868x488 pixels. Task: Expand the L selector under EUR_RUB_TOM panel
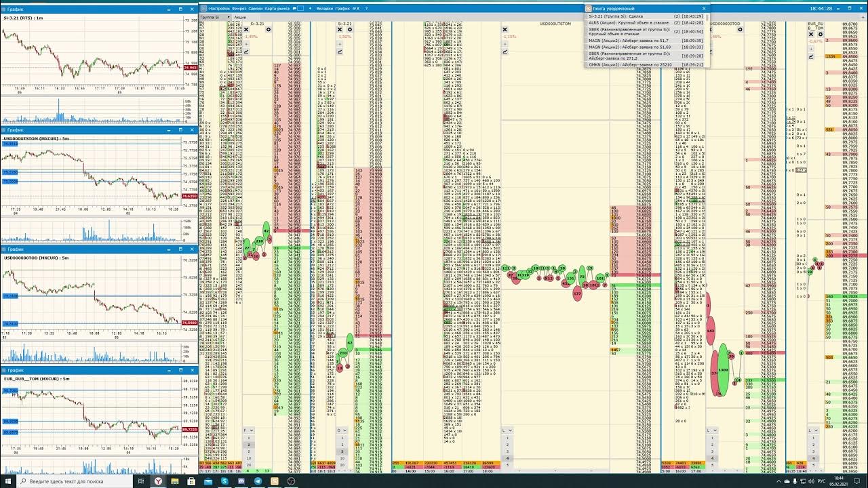[x=813, y=430]
